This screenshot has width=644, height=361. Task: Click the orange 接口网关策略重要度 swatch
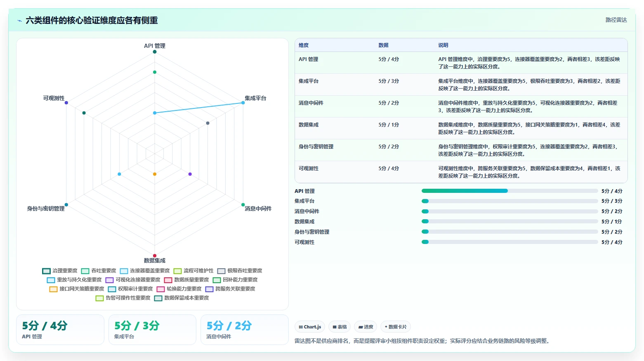coord(53,289)
